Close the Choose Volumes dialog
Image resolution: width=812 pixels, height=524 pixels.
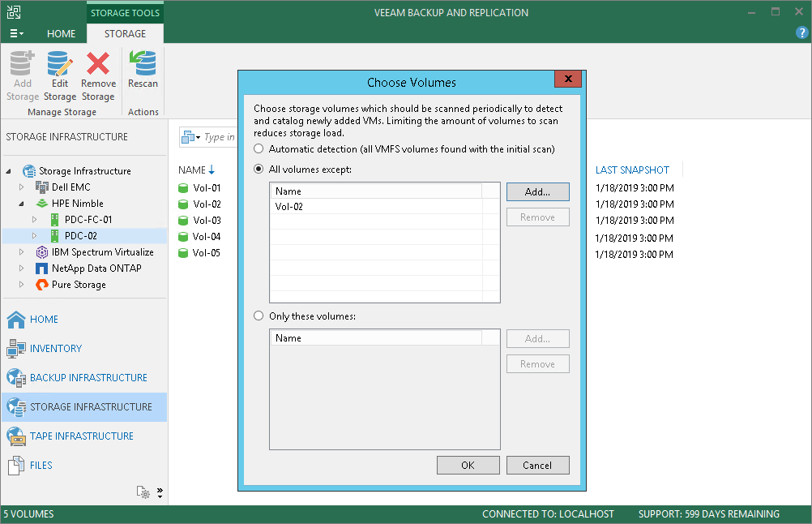(568, 79)
